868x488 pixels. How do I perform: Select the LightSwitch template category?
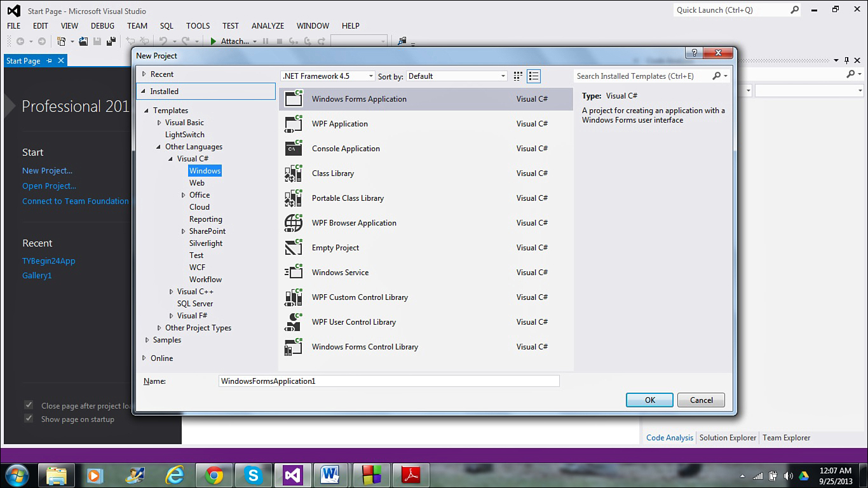click(185, 135)
